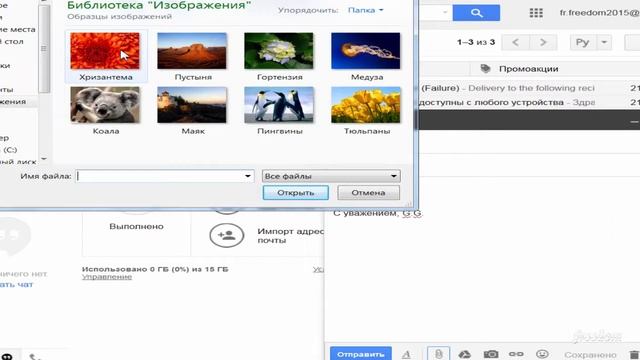
Task: Open the Все файлы file type dropdown
Action: click(x=331, y=176)
